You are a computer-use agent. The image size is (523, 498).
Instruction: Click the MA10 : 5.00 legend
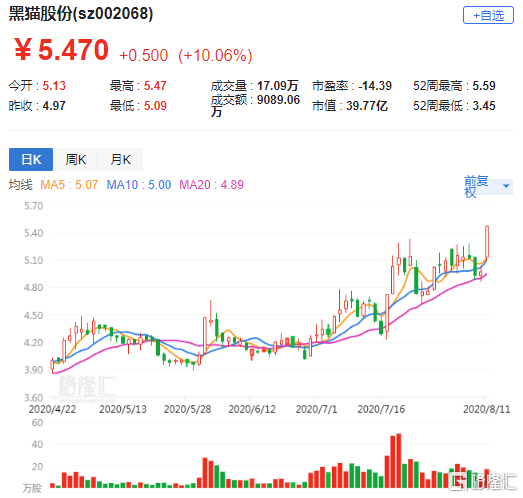139,184
